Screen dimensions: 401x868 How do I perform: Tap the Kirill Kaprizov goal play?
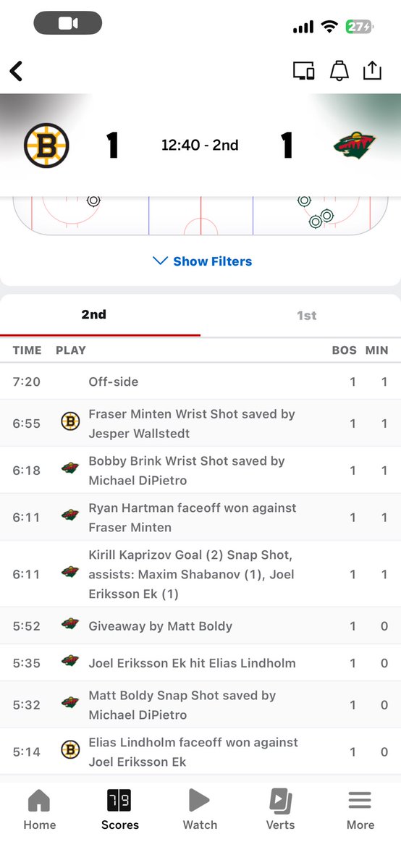tap(200, 574)
